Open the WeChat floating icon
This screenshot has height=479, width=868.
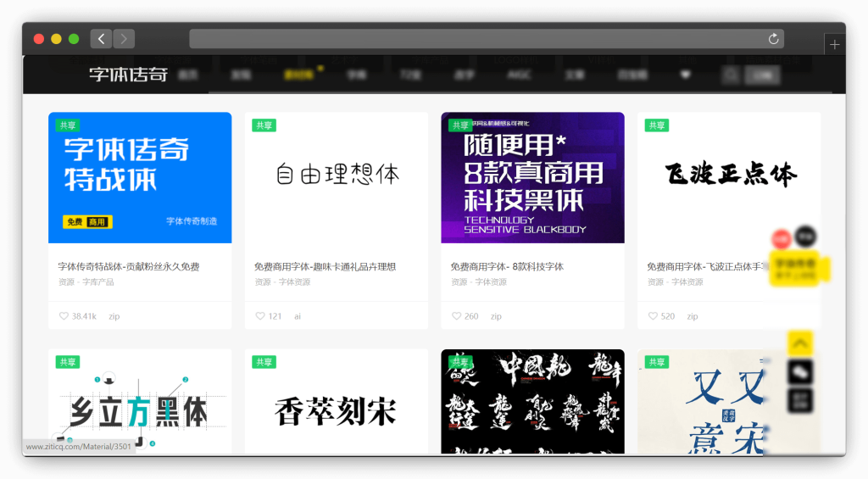(x=800, y=372)
